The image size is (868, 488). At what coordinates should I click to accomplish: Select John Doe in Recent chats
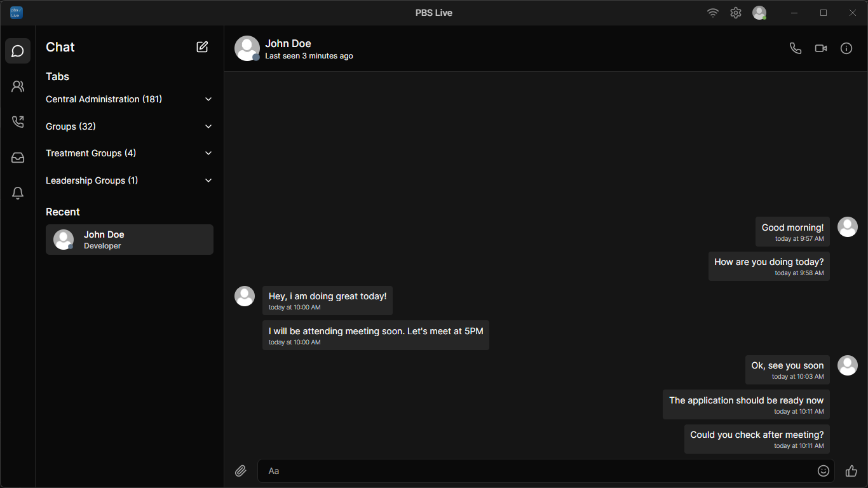[x=130, y=240]
